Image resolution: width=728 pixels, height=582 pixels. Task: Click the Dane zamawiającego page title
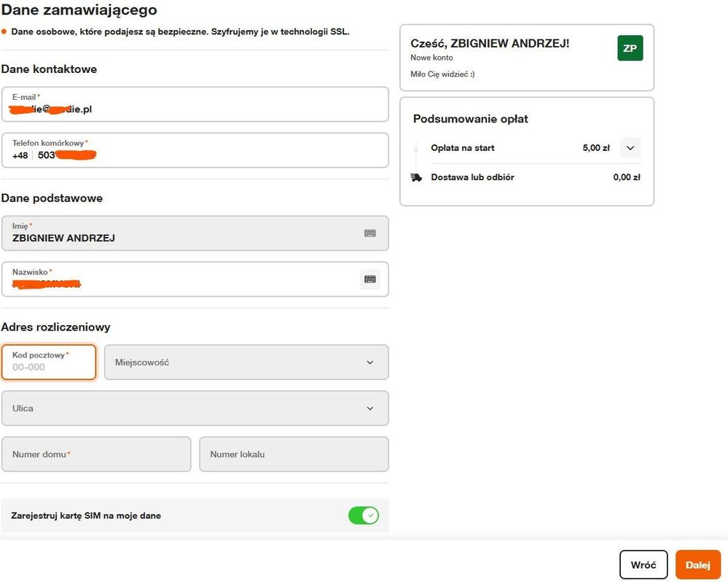point(79,9)
